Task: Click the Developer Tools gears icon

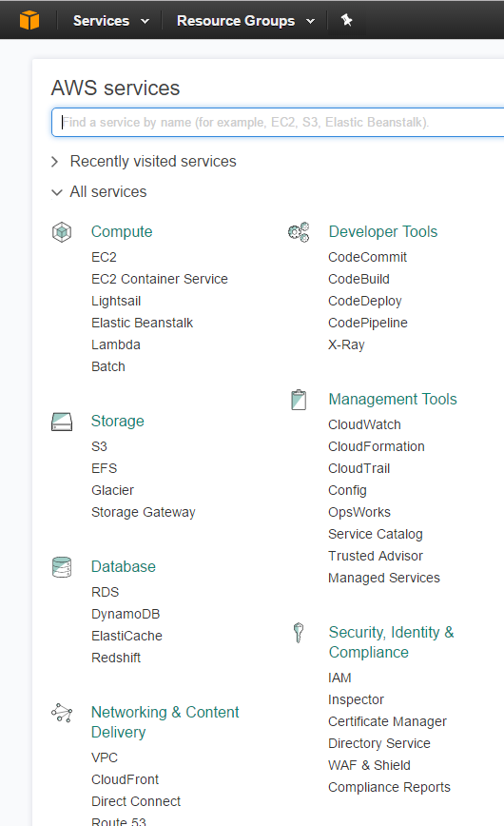Action: [x=299, y=232]
